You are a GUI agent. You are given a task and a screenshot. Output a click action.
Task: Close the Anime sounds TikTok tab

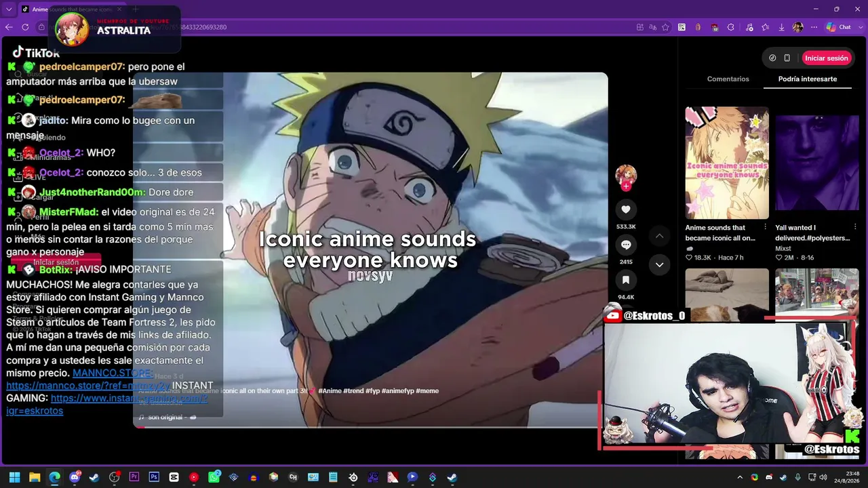click(x=119, y=9)
